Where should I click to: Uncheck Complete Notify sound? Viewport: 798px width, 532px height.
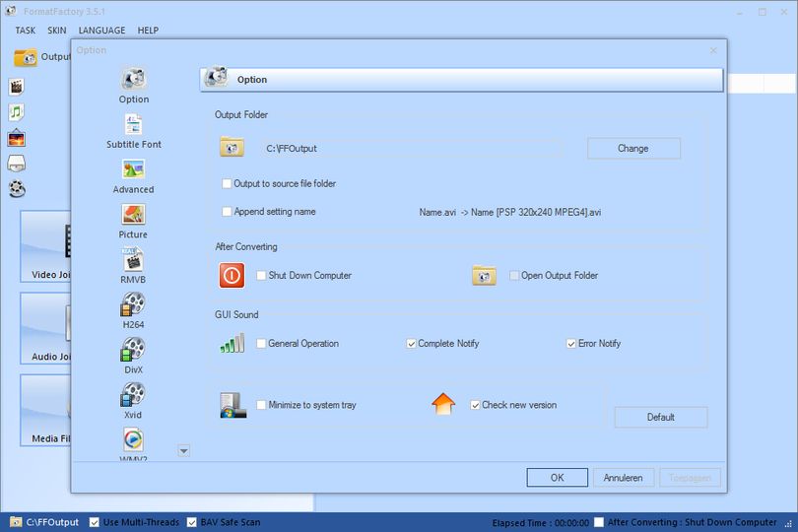click(411, 344)
